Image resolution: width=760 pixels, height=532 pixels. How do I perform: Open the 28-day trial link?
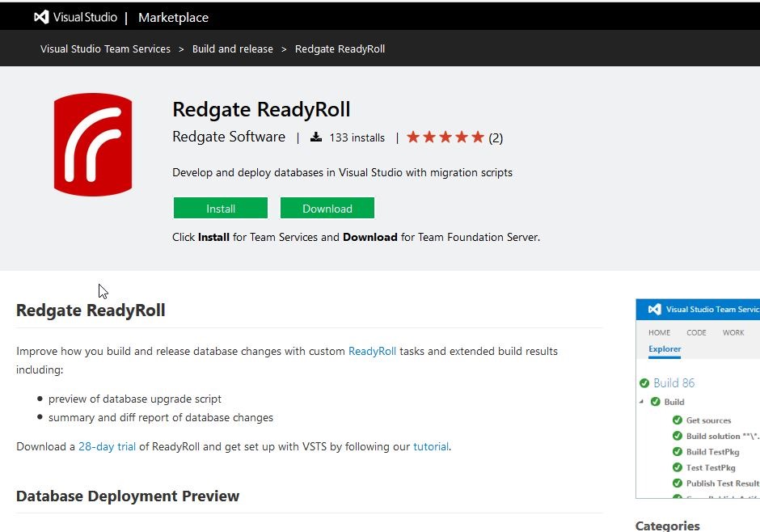coord(107,446)
